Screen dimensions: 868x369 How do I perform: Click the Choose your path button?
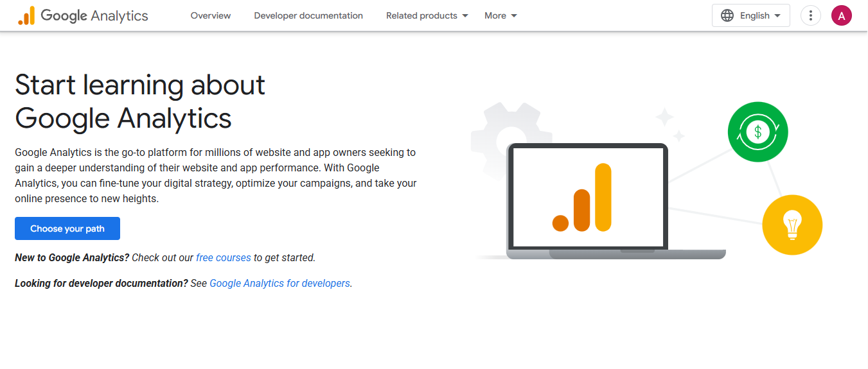tap(67, 228)
